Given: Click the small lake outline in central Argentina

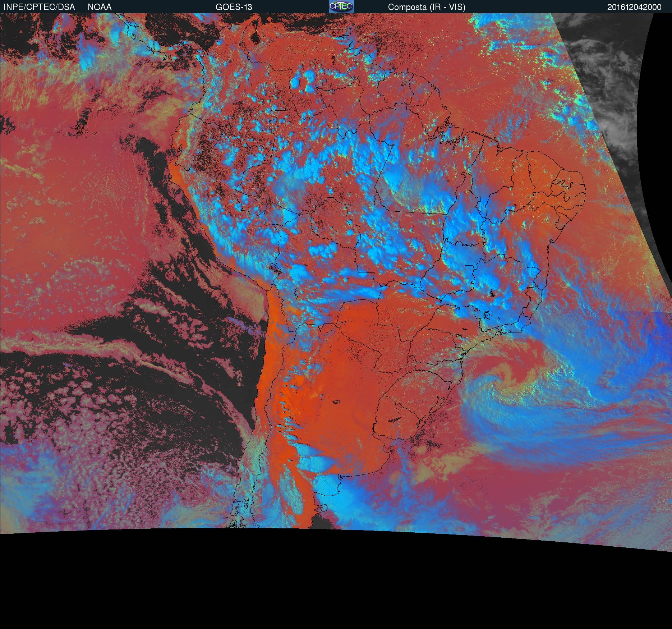Looking at the screenshot, I should (337, 402).
